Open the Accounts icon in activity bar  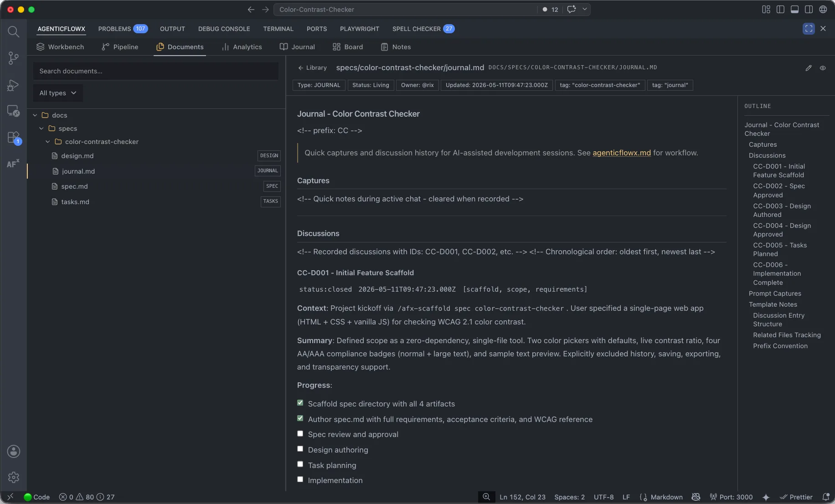[13, 451]
